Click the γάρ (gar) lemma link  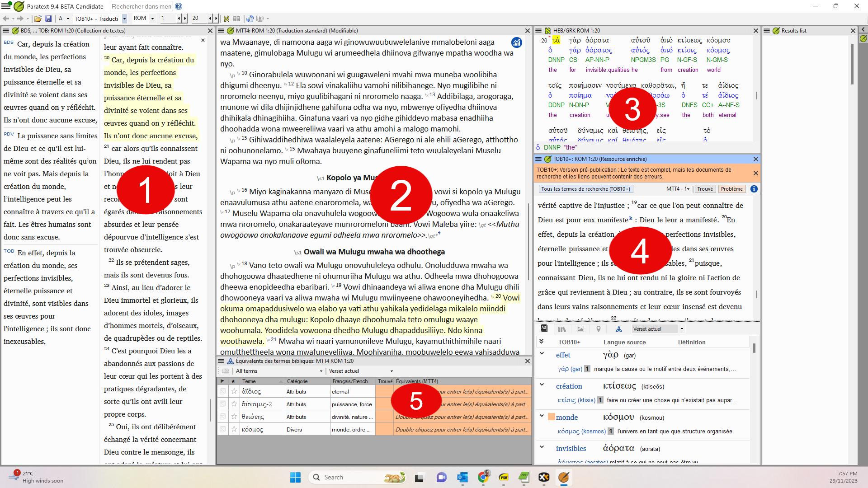(570, 369)
